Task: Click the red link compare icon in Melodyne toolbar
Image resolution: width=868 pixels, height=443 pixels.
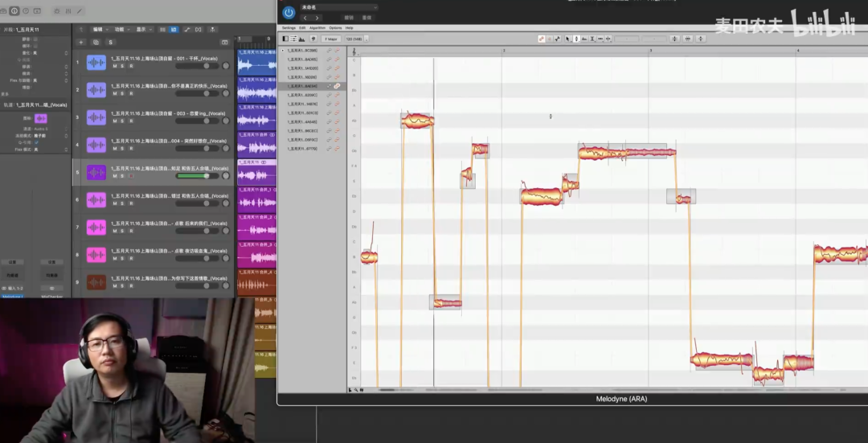Action: (x=542, y=39)
